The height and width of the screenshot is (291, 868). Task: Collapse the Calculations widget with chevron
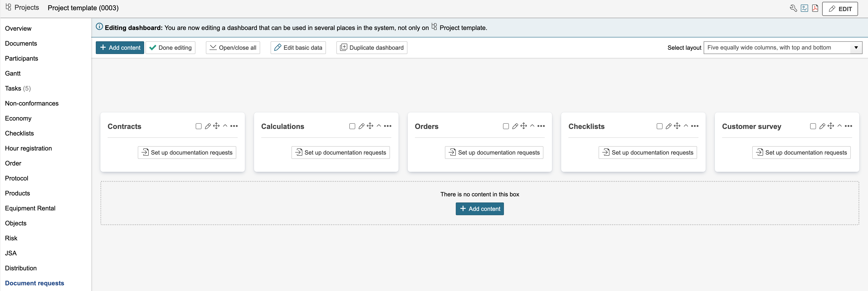pos(379,126)
